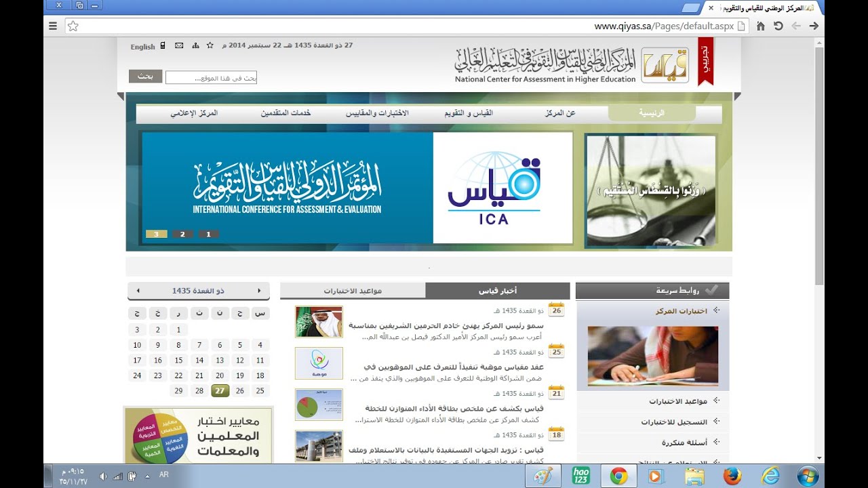Click the star favorites icon in header
Viewport: 868px width, 488px height.
(x=210, y=45)
